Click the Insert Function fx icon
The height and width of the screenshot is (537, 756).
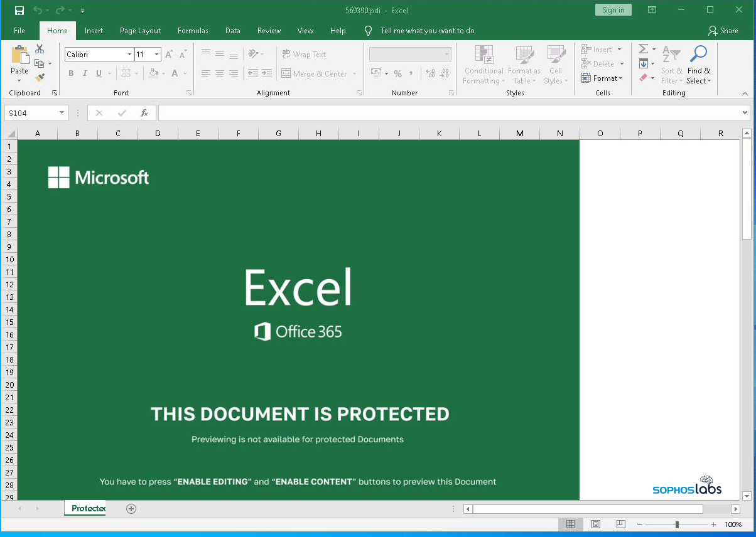144,113
